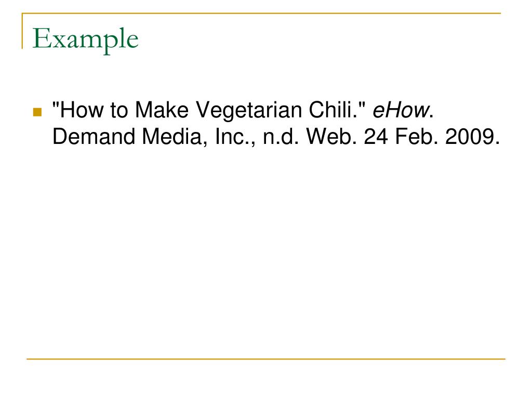Click the gold horizontal line at the slide top

pyautogui.click(x=261, y=13)
